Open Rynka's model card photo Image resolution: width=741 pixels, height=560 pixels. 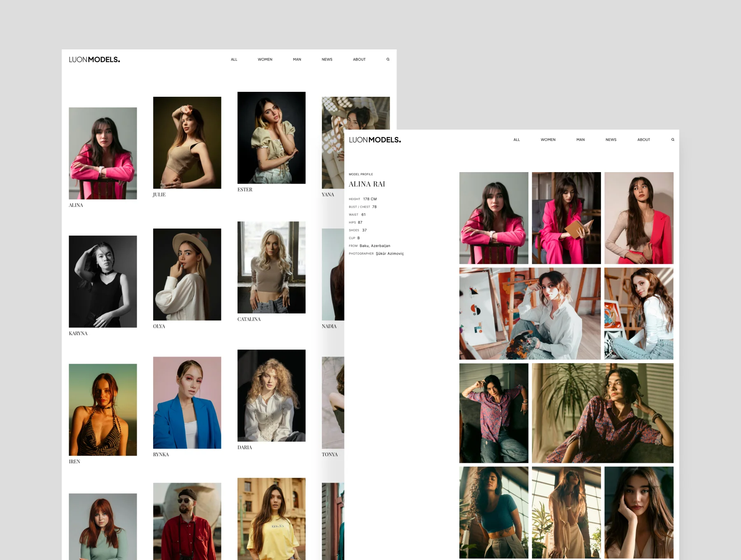pyautogui.click(x=187, y=403)
